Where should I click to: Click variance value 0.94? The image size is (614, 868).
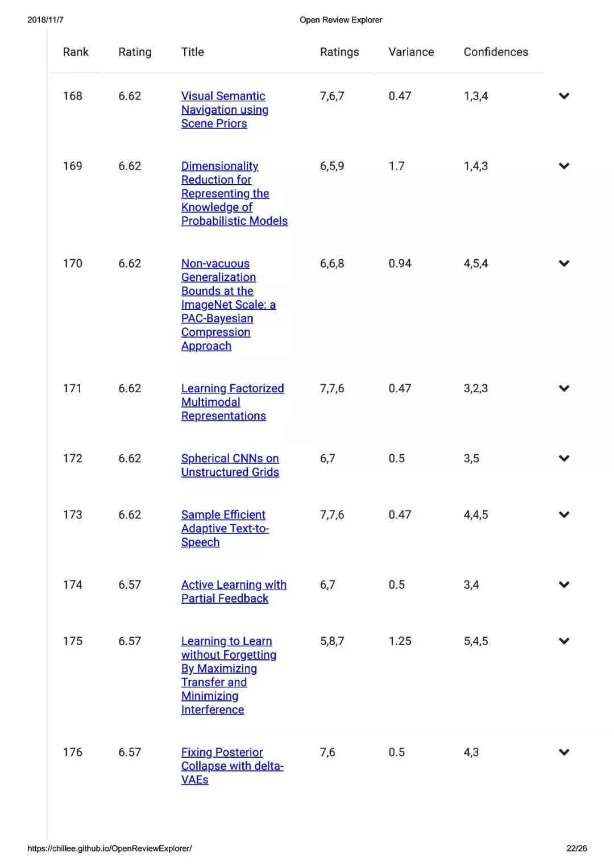point(400,263)
